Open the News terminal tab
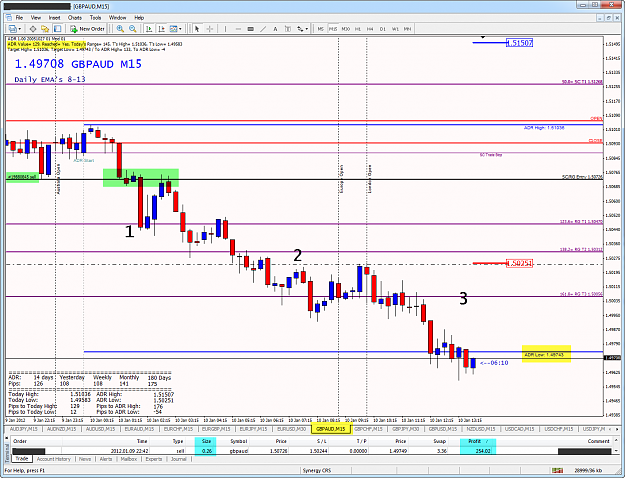The height and width of the screenshot is (478, 625). (85, 459)
